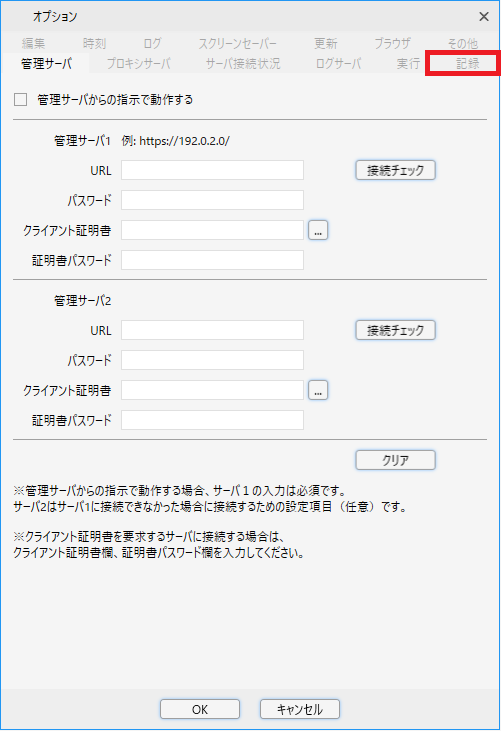This screenshot has width=501, height=731.
Task: Enable 管理サーバからの指示で動作する checkbox
Action: (x=21, y=99)
